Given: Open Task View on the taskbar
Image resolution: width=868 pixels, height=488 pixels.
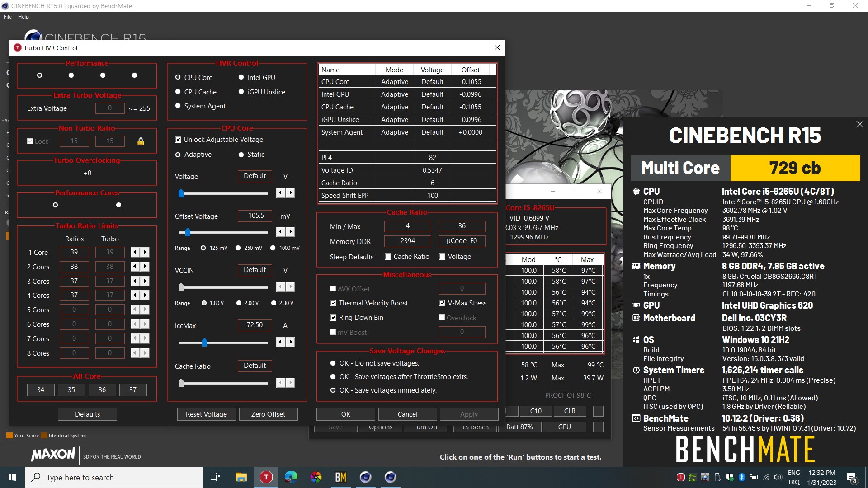Looking at the screenshot, I should (215, 477).
